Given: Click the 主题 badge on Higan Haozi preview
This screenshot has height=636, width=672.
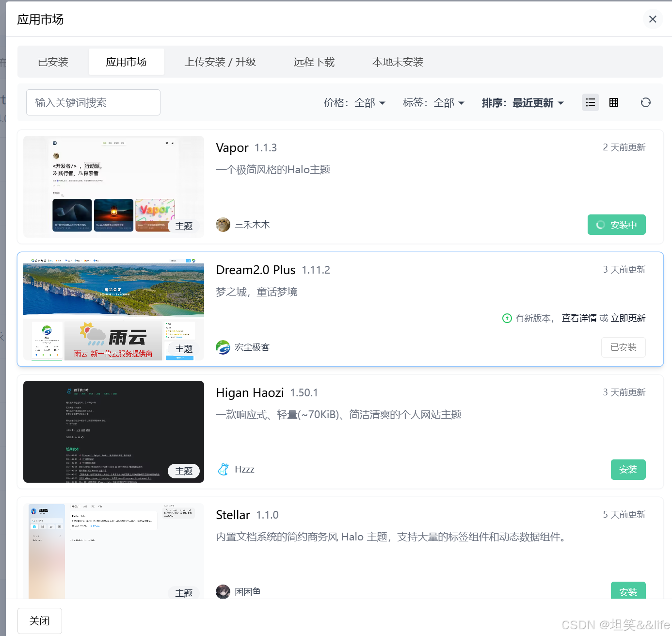Looking at the screenshot, I should 184,471.
